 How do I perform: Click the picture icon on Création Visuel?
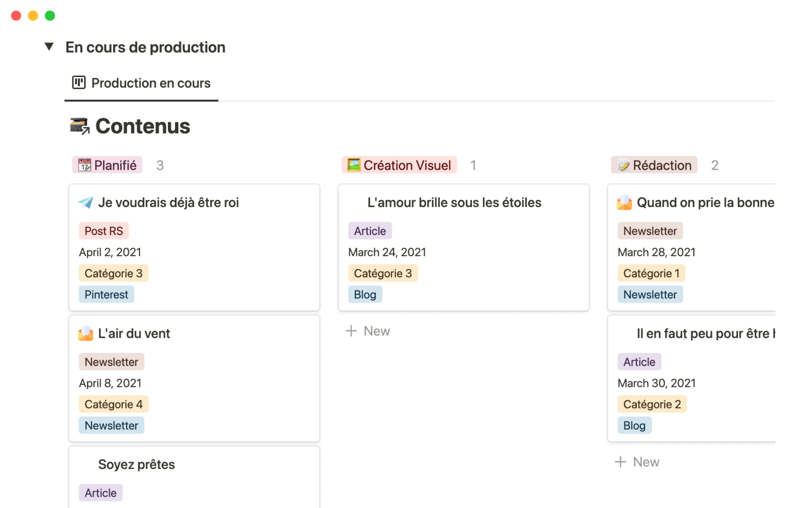click(354, 165)
